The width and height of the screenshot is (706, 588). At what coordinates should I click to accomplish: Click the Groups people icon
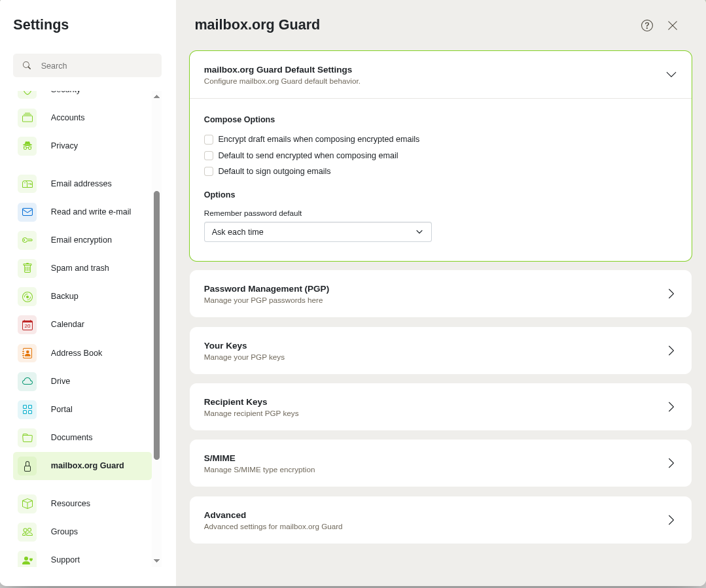click(27, 532)
